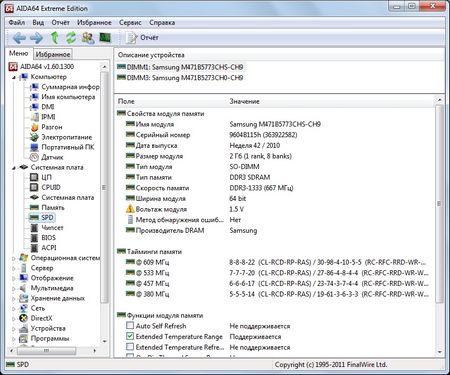
Task: Minimize the AIDA64 window
Action: [396, 6]
